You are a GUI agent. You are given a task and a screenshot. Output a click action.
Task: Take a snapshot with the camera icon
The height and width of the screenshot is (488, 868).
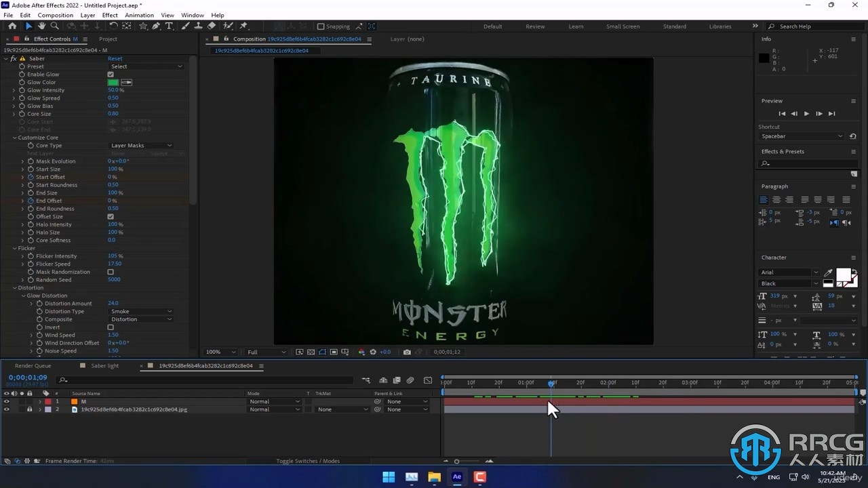(x=407, y=352)
